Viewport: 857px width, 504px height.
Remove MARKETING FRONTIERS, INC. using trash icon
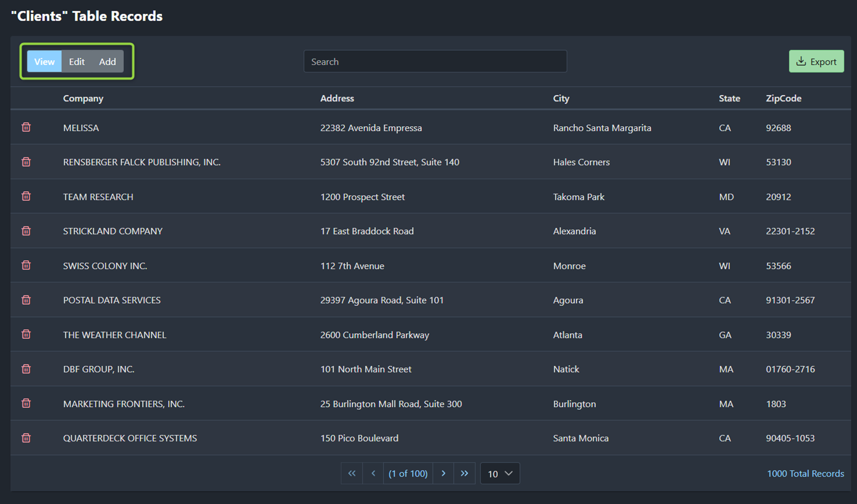tap(26, 403)
